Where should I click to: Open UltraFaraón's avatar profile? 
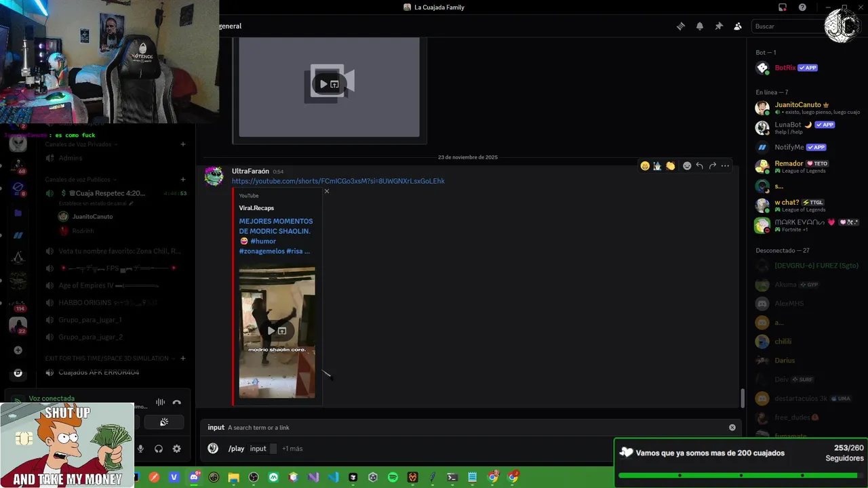click(214, 176)
